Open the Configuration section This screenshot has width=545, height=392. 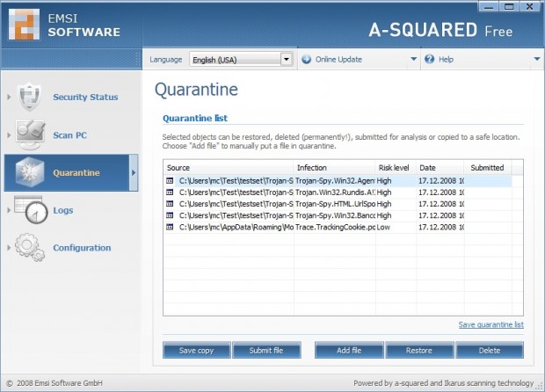pyautogui.click(x=82, y=248)
